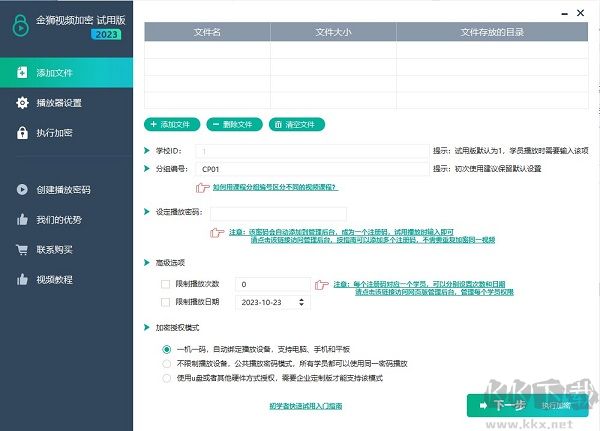Click the green arrow beside 高级选项
600x431 pixels.
point(147,263)
